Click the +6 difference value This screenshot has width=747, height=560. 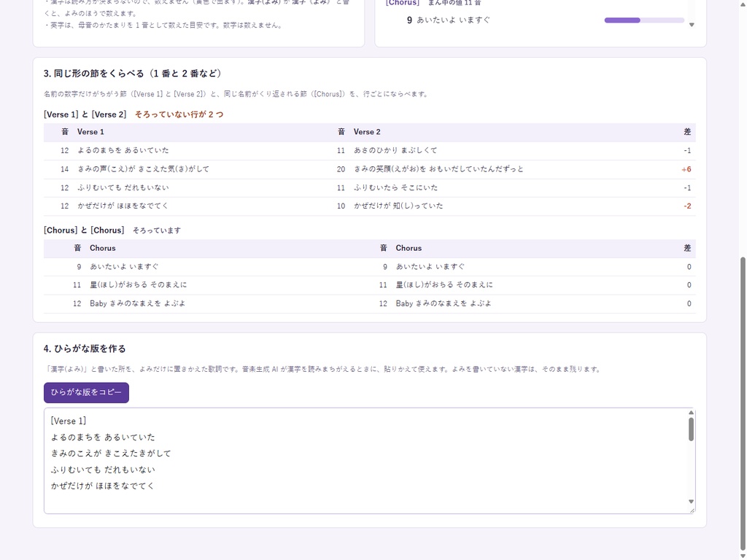686,169
